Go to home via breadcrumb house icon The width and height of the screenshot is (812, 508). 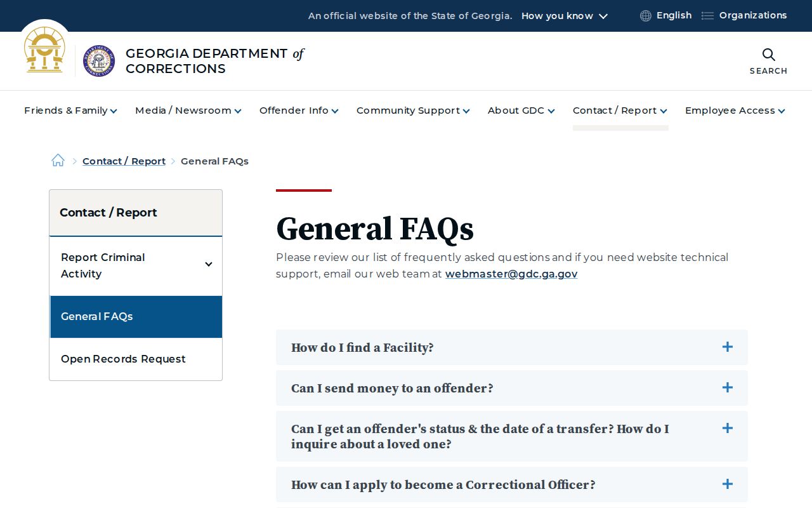(x=58, y=160)
